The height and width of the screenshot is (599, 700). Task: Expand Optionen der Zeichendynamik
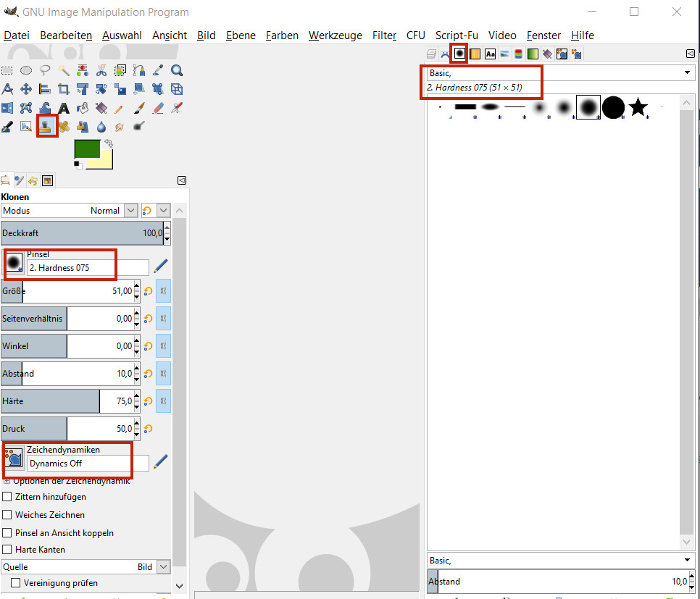7,482
